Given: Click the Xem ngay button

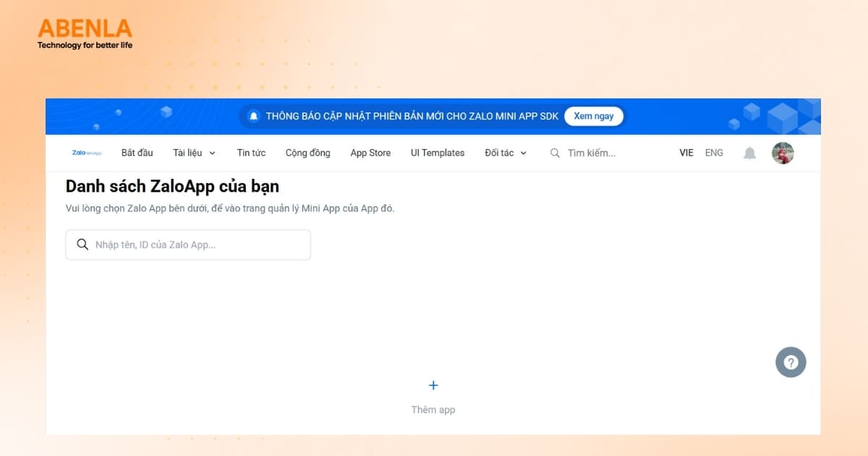Looking at the screenshot, I should coord(594,116).
